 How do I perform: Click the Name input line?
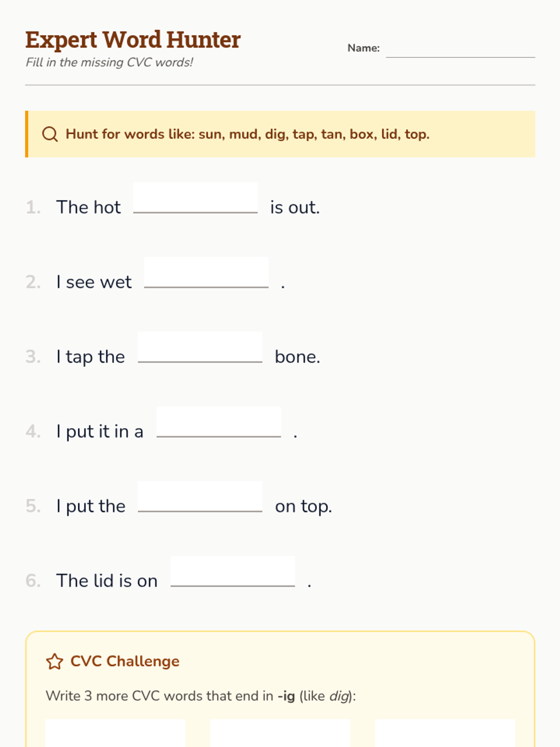click(460, 49)
